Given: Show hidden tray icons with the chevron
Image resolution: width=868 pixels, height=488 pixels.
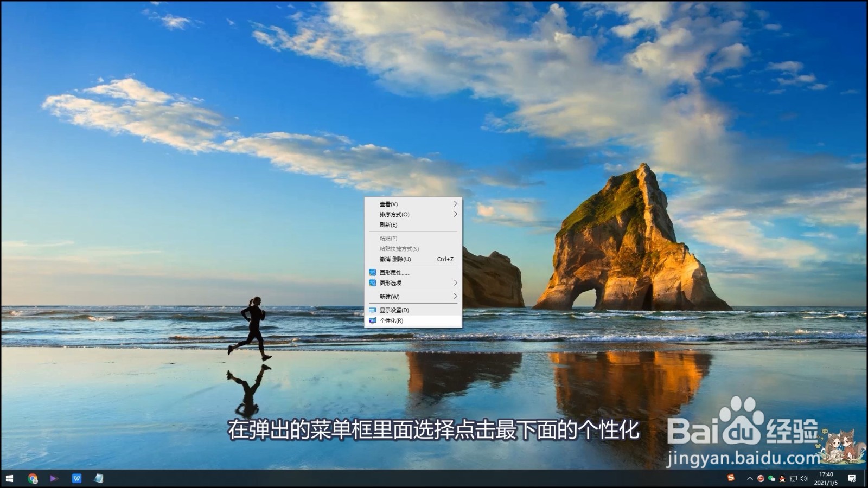Looking at the screenshot, I should click(750, 478).
